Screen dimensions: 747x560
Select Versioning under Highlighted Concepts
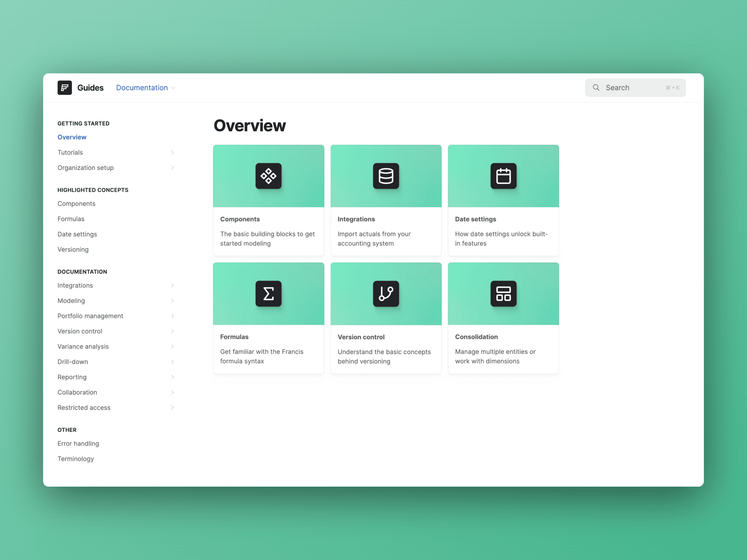[x=73, y=249]
